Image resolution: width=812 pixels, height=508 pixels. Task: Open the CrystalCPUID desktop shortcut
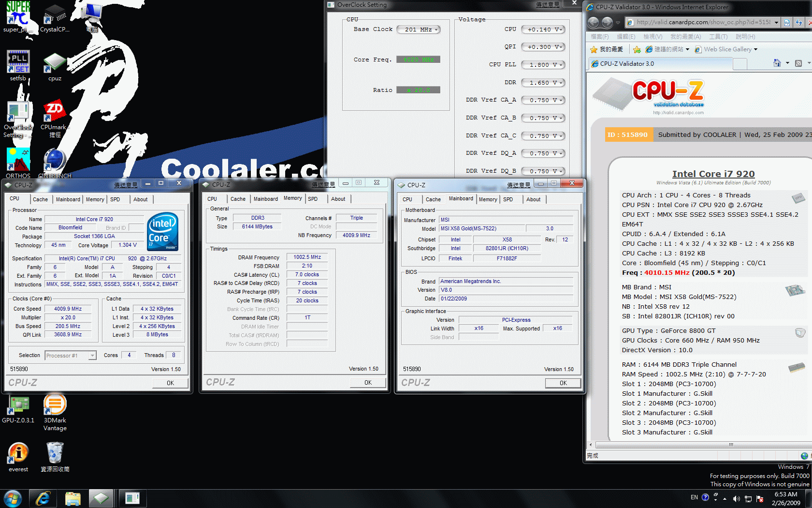click(55, 17)
